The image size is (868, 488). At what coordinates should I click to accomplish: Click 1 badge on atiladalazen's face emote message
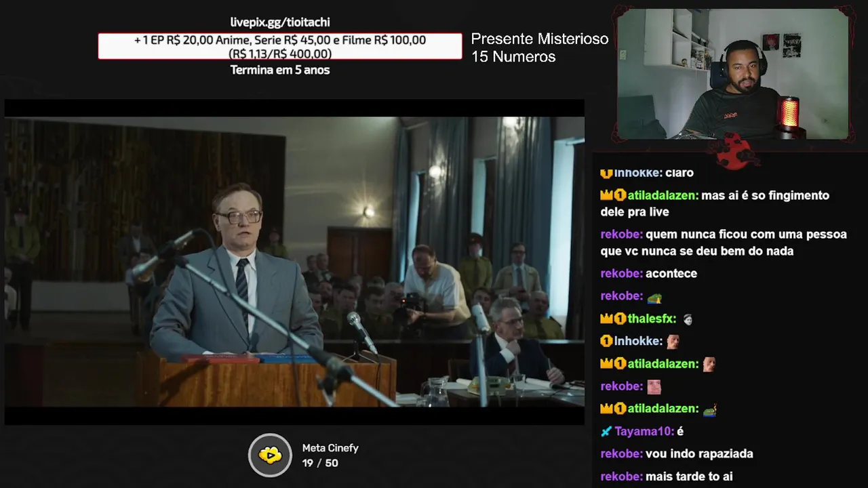pos(620,364)
